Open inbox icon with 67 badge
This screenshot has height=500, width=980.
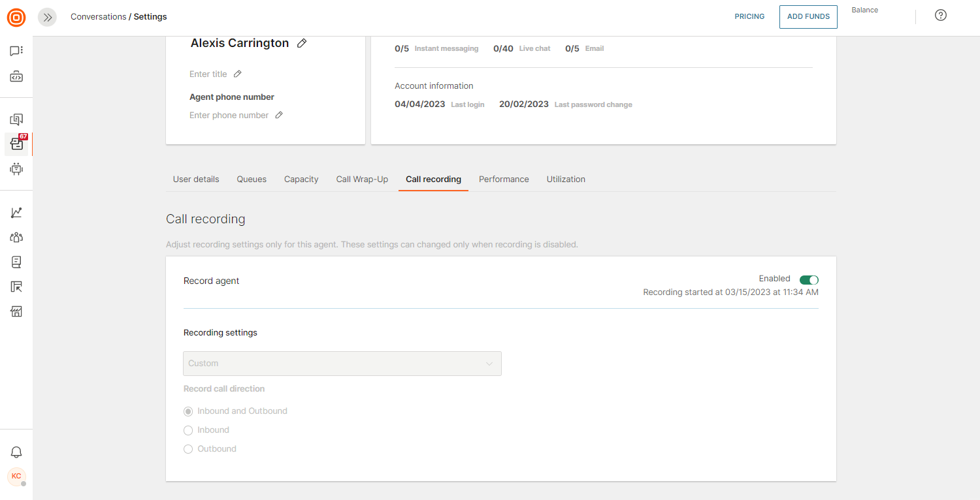pos(16,144)
